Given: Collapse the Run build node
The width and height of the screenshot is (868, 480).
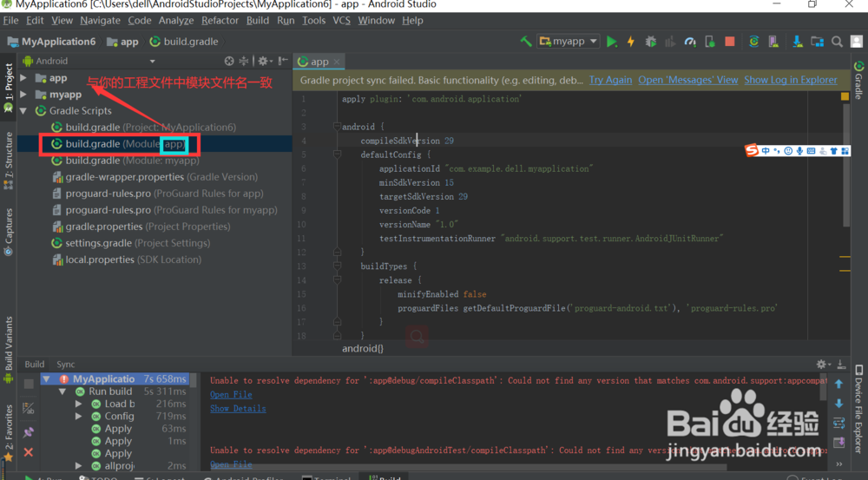Looking at the screenshot, I should click(x=62, y=391).
